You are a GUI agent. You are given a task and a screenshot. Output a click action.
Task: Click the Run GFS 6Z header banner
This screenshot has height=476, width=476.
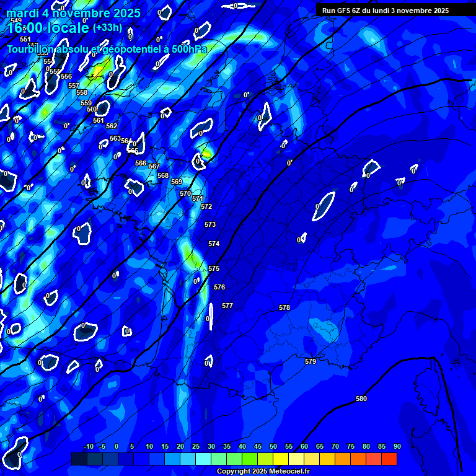[x=386, y=11]
